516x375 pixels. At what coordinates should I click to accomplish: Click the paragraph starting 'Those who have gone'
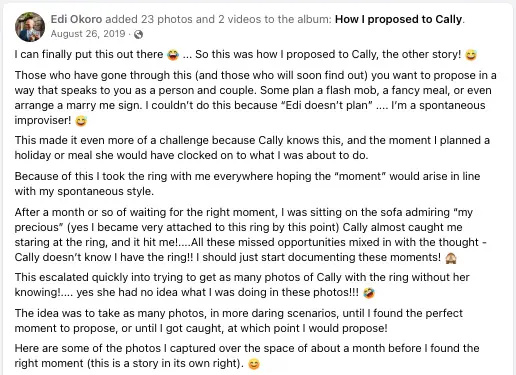click(x=256, y=98)
